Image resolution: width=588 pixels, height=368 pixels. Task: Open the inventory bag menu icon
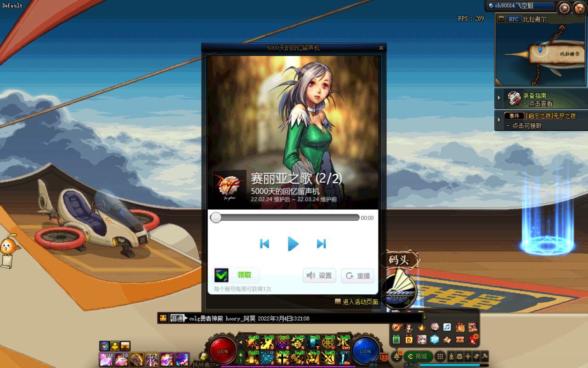[459, 356]
